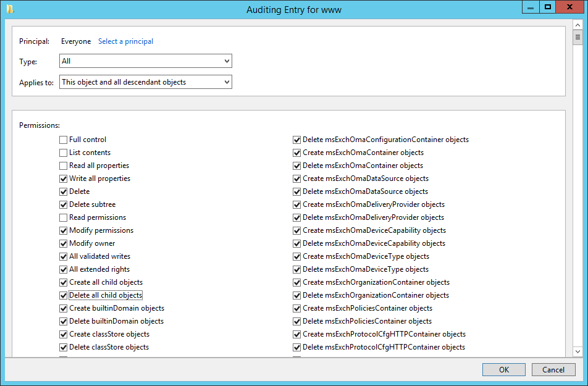Uncheck Delete msExchProtocolCfgHTTPContainer objects
Screen dimensions: 588x386
tap(296, 347)
